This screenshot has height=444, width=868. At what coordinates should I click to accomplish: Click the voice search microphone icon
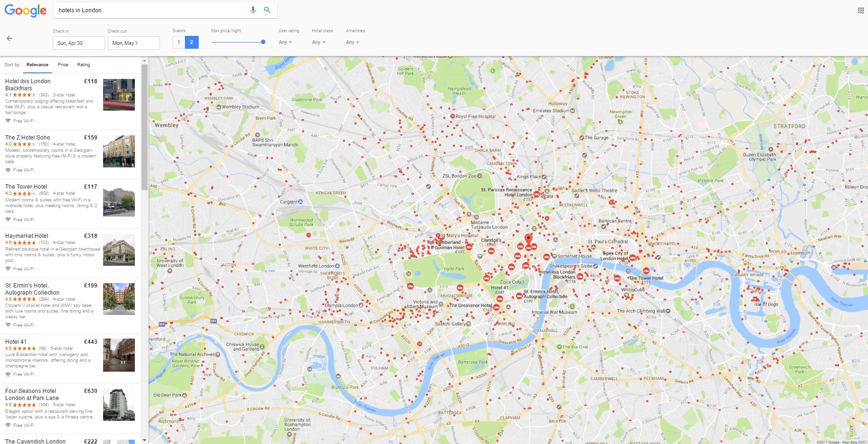coord(253,10)
